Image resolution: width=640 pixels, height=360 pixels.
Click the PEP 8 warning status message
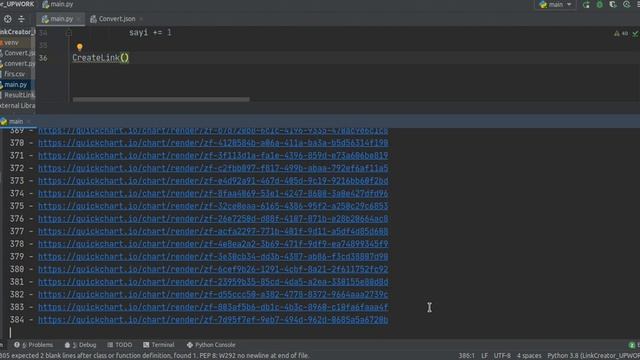pyautogui.click(x=155, y=356)
